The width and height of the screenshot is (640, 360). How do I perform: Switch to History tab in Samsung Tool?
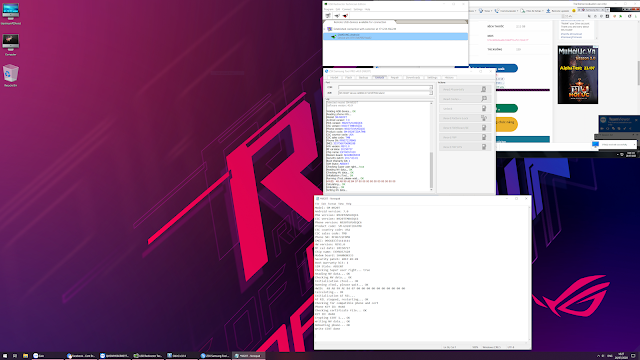tap(449, 78)
